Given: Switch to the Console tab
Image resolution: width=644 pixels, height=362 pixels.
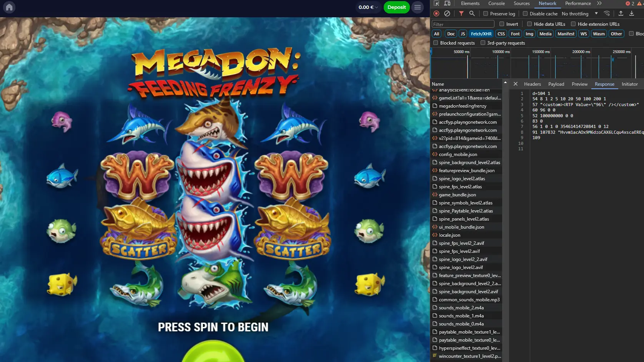Looking at the screenshot, I should point(497,3).
